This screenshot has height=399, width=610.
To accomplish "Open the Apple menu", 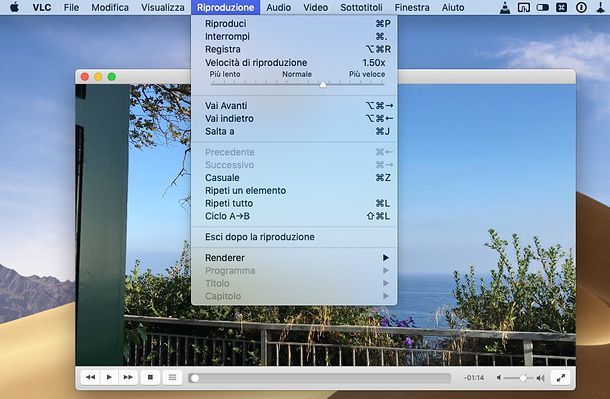I will pyautogui.click(x=14, y=7).
